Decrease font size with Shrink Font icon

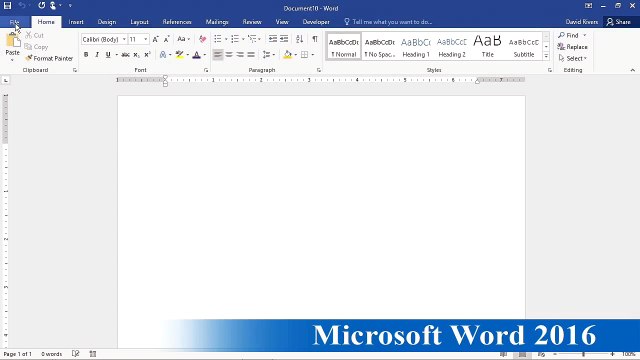pyautogui.click(x=166, y=39)
